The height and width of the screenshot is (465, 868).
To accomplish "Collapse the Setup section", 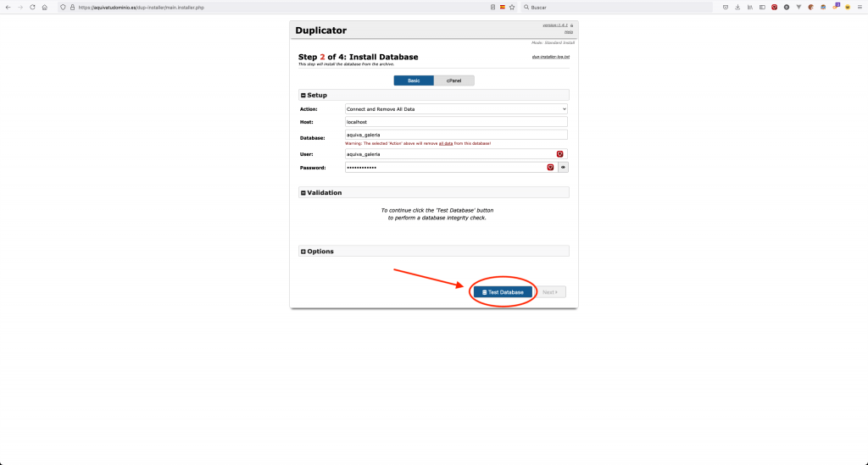I will 303,95.
